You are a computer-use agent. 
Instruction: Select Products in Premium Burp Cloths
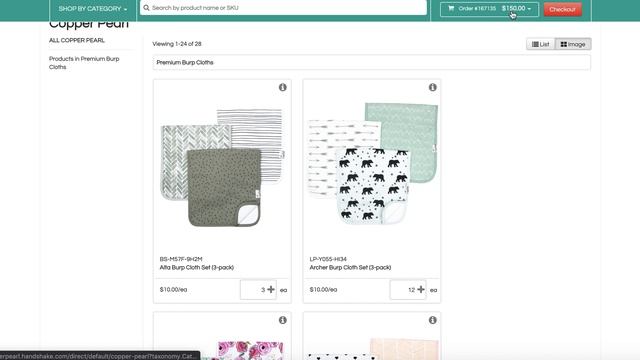(84, 63)
